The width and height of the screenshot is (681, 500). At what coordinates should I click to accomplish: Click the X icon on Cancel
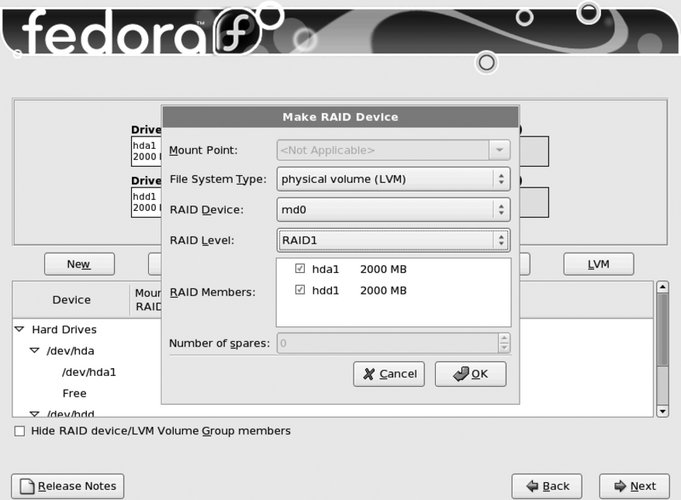point(368,374)
